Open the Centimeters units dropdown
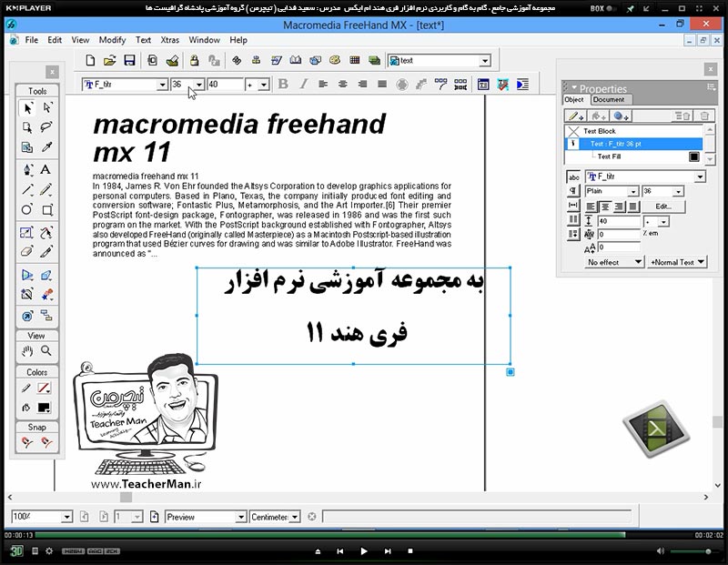728x565 pixels. (x=295, y=517)
